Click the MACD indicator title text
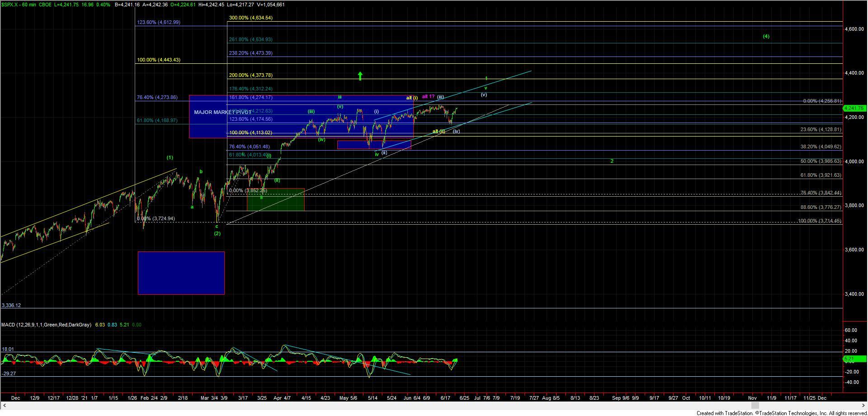 click(x=46, y=325)
